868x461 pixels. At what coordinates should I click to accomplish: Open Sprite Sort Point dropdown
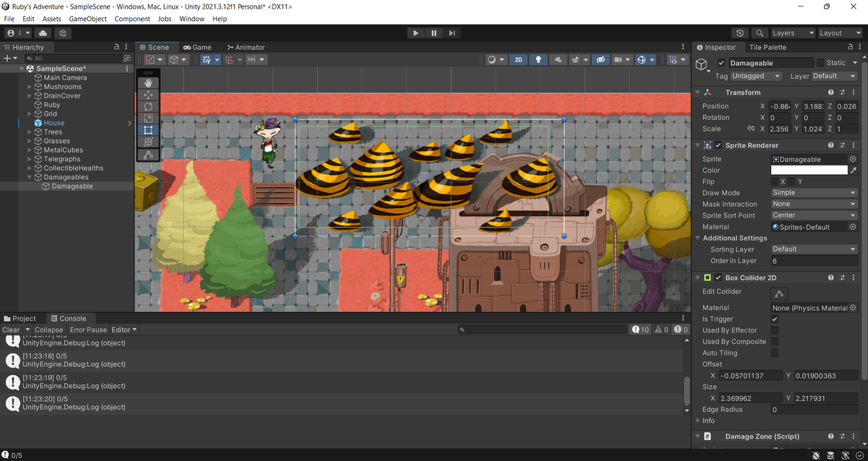click(x=814, y=215)
